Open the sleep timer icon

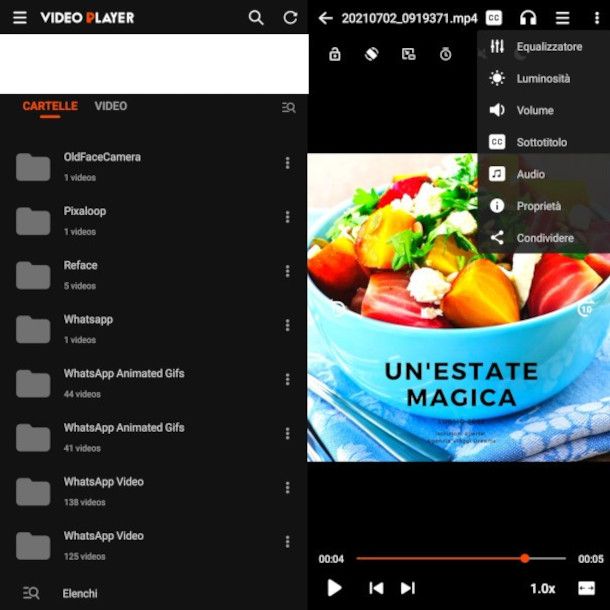(445, 54)
